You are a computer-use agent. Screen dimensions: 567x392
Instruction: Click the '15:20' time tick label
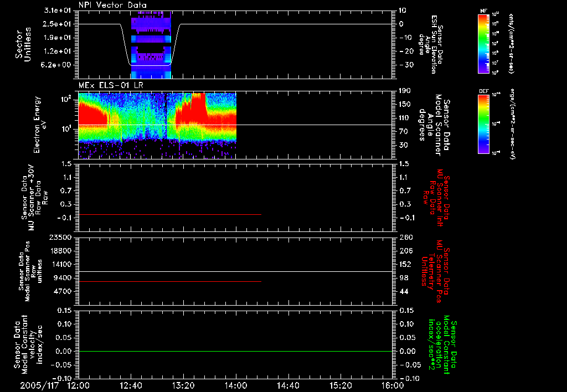click(341, 385)
